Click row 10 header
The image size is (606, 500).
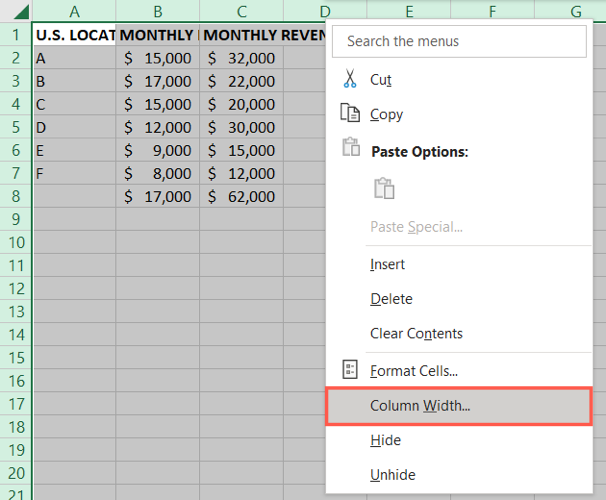[15, 243]
